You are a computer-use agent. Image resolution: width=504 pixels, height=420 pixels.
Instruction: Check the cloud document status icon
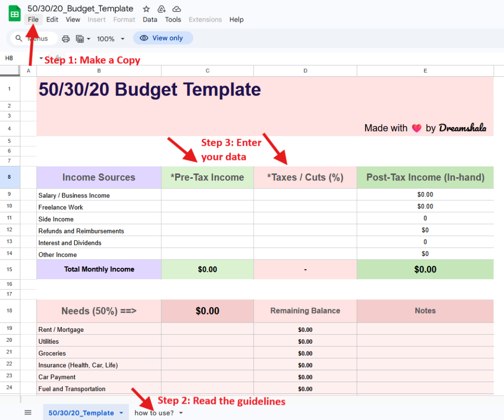(177, 9)
